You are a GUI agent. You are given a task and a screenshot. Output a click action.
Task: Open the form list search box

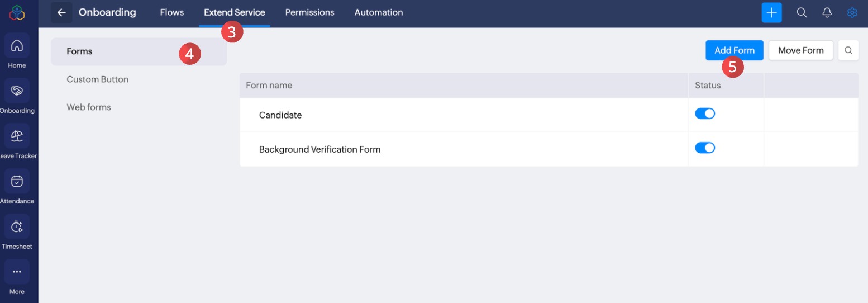tap(848, 50)
